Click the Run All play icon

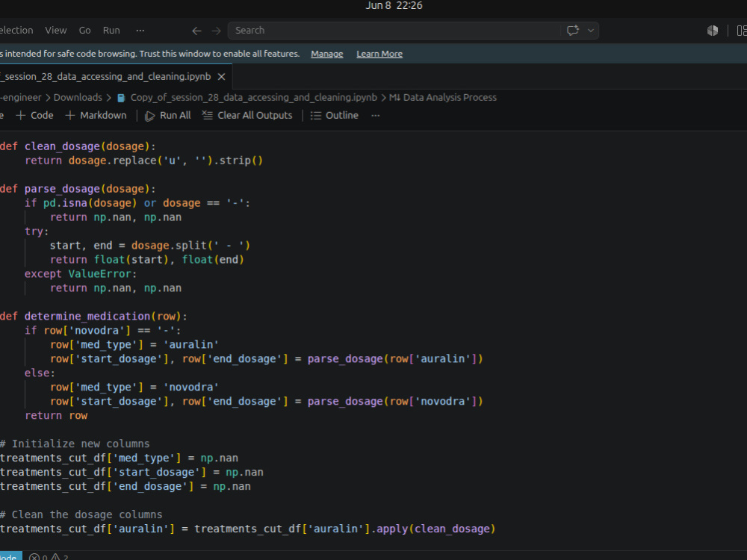(x=149, y=116)
